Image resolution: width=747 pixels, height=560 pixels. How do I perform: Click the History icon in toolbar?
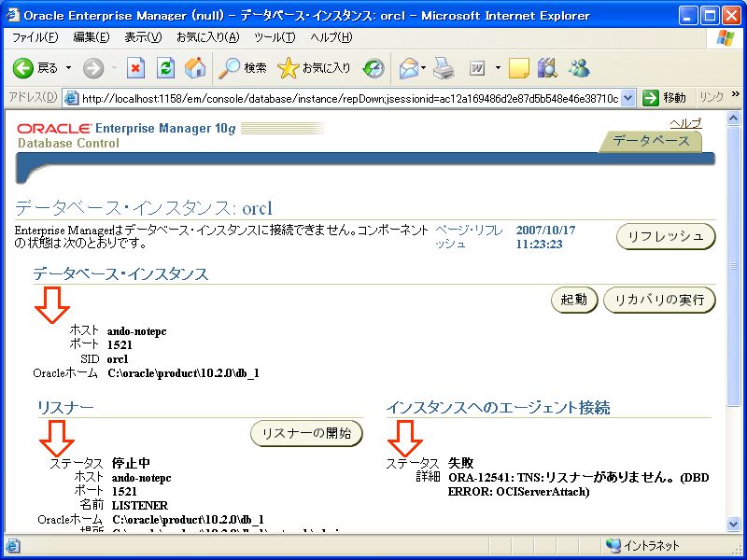[373, 68]
